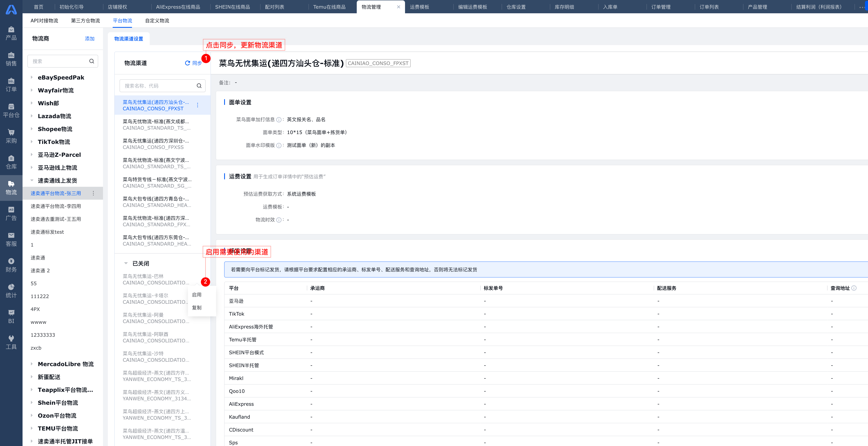The width and height of the screenshot is (868, 446).
Task: Open the 仓库 sidebar module
Action: [x=11, y=162]
